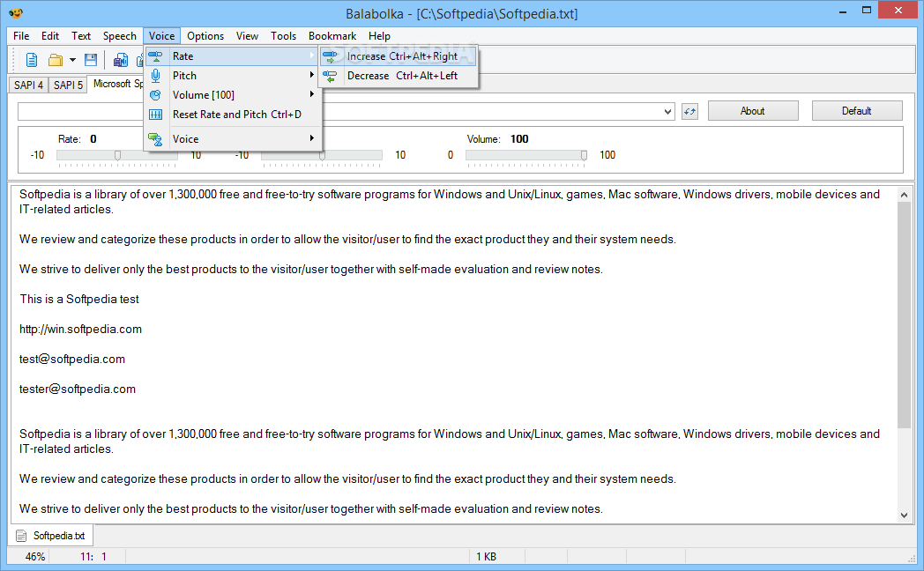924x571 pixels.
Task: Click the scrollbar up arrow
Action: (904, 195)
